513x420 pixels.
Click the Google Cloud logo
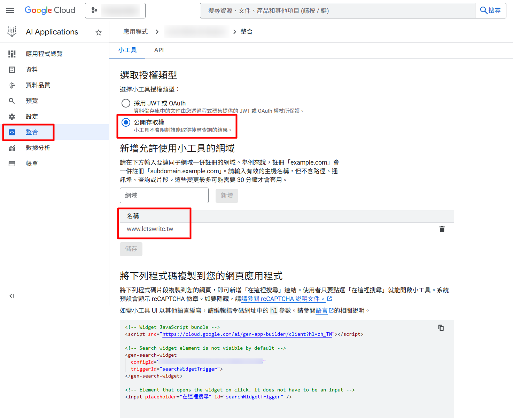50,10
